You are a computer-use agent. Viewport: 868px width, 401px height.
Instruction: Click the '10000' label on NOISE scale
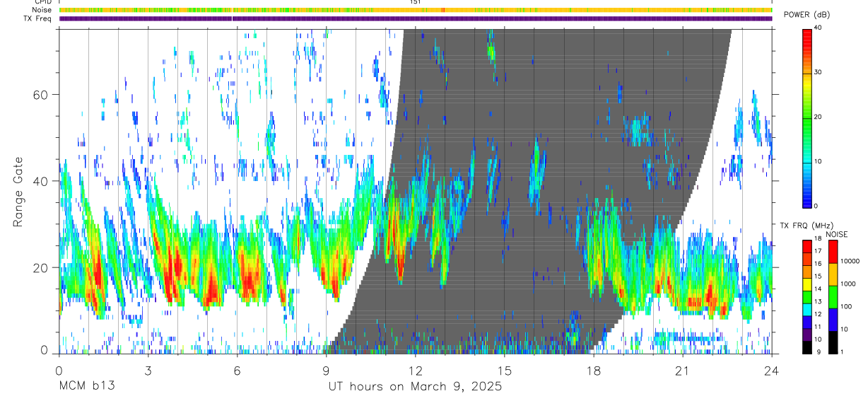(850, 261)
